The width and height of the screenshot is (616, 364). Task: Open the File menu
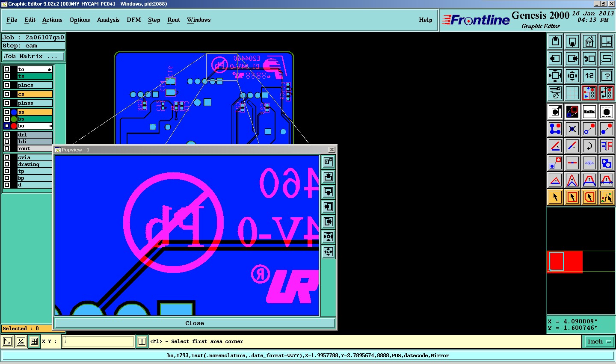12,20
